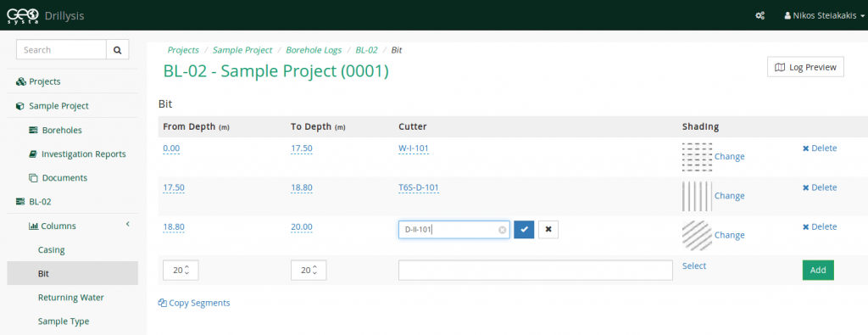The image size is (868, 335).
Task: Edit the cutter T6S-D-101
Action: tap(419, 187)
